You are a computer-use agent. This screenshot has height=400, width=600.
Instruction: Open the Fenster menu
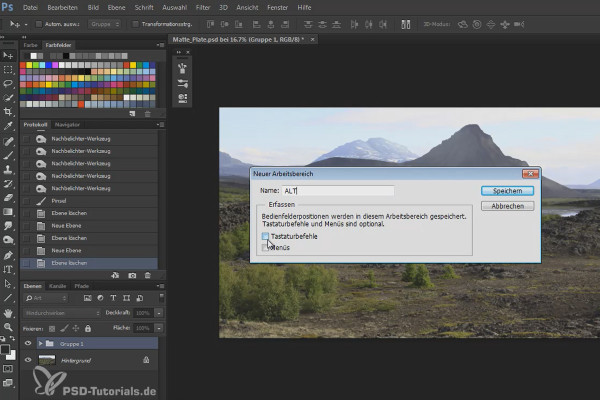[277, 7]
